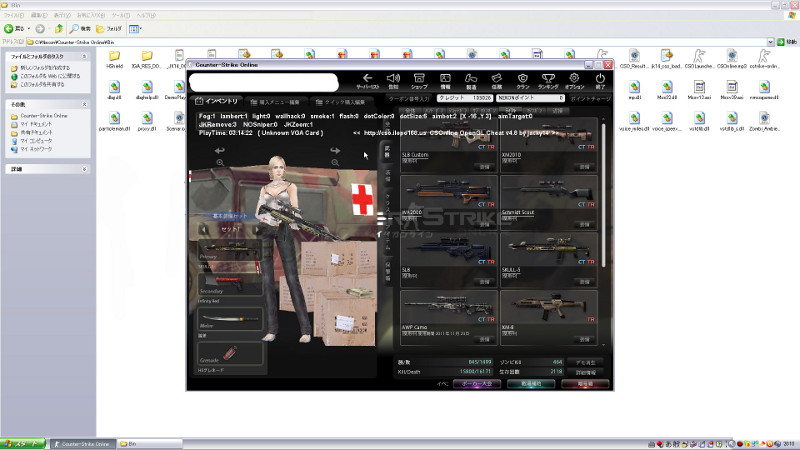Select the HShield folder
This screenshot has height=450, width=800.
pos(114,59)
